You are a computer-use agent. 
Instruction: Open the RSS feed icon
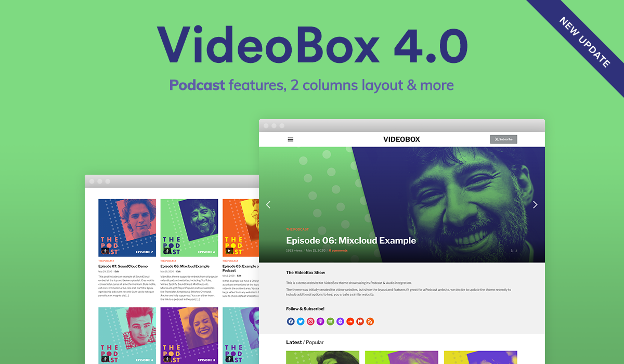(370, 321)
